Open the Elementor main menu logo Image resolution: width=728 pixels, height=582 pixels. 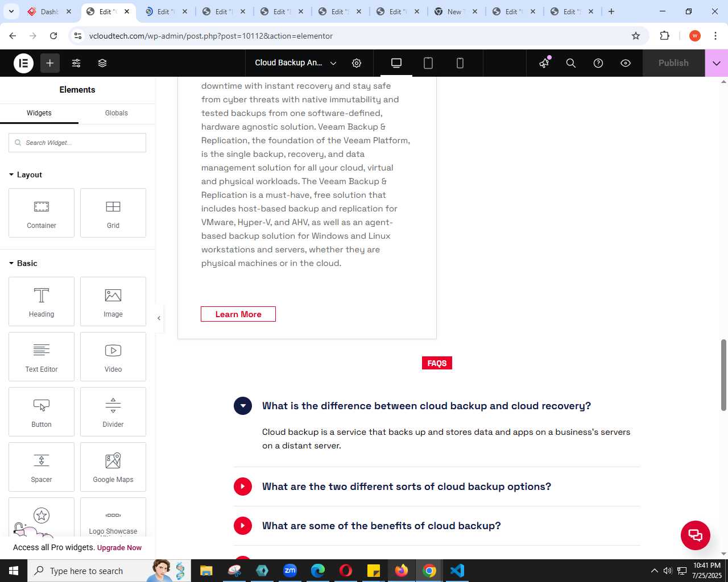pos(23,63)
